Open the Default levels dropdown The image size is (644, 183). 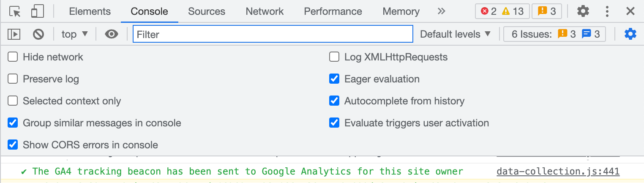[455, 34]
